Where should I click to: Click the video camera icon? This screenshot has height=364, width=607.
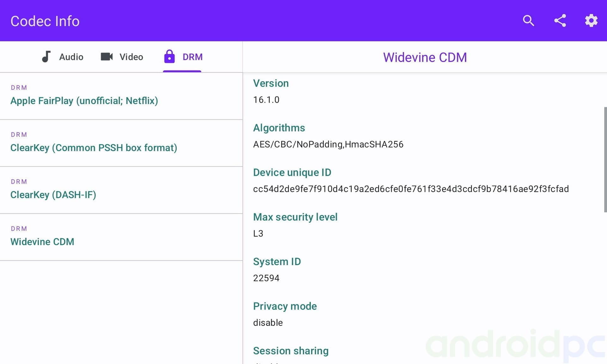pyautogui.click(x=107, y=57)
